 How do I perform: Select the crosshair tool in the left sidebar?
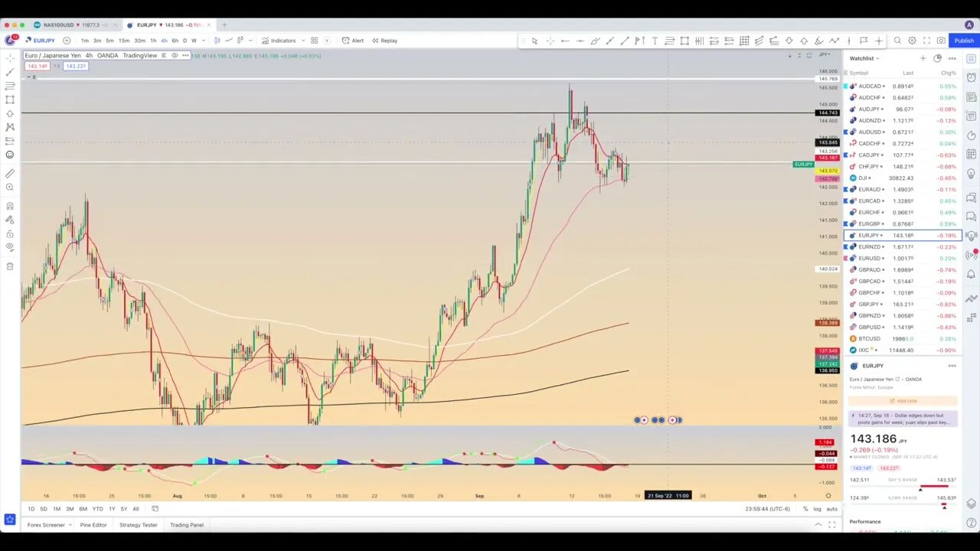tap(10, 58)
